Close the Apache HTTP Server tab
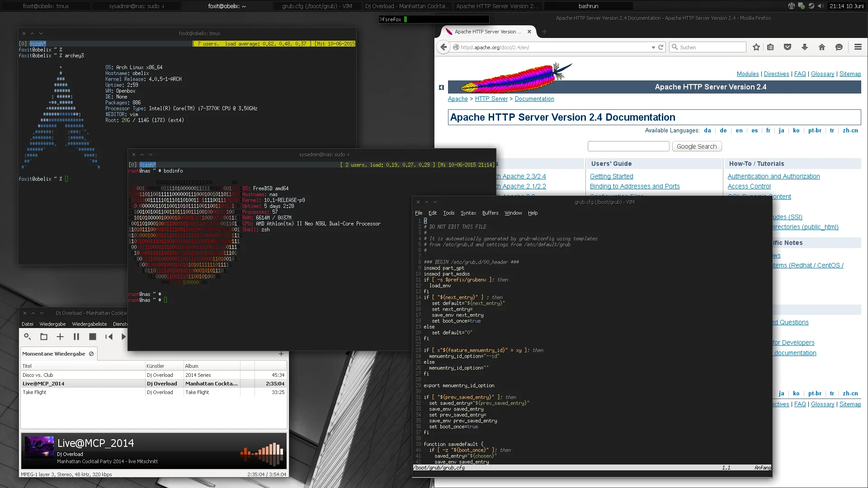The width and height of the screenshot is (868, 488). [529, 32]
